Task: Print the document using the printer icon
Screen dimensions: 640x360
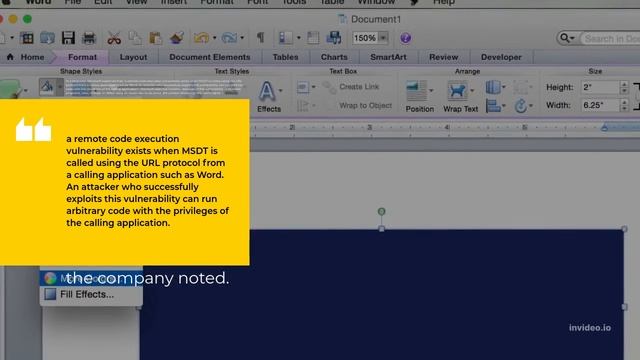Action: (x=89, y=38)
